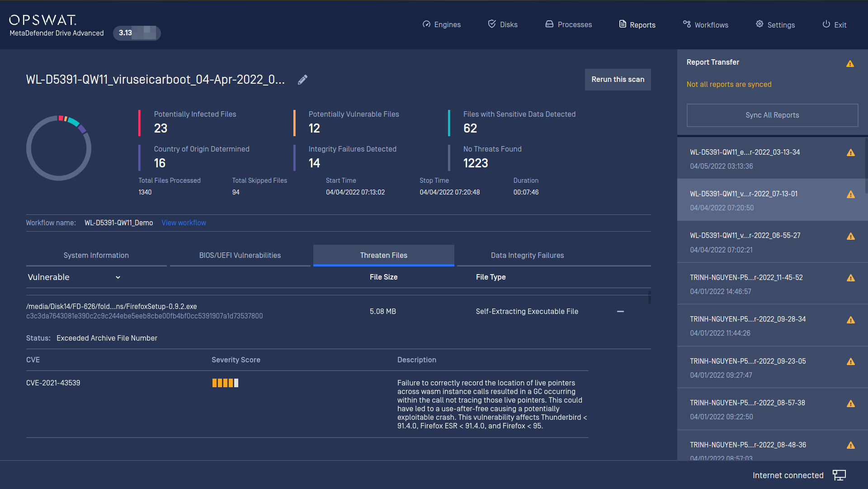Click warning icon for report 04/01/2022 09:27:47
The width and height of the screenshot is (868, 489).
tap(851, 362)
